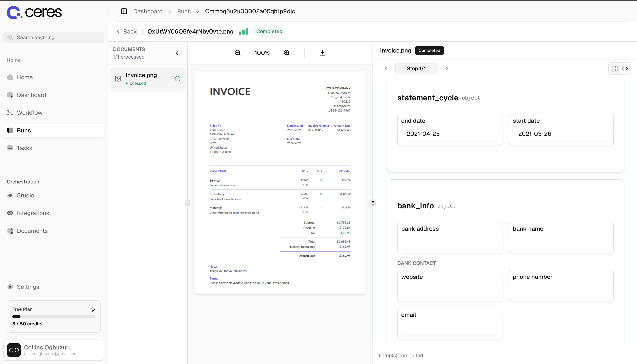The image size is (637, 364).
Task: Open Workflow from sidebar
Action: (30, 113)
